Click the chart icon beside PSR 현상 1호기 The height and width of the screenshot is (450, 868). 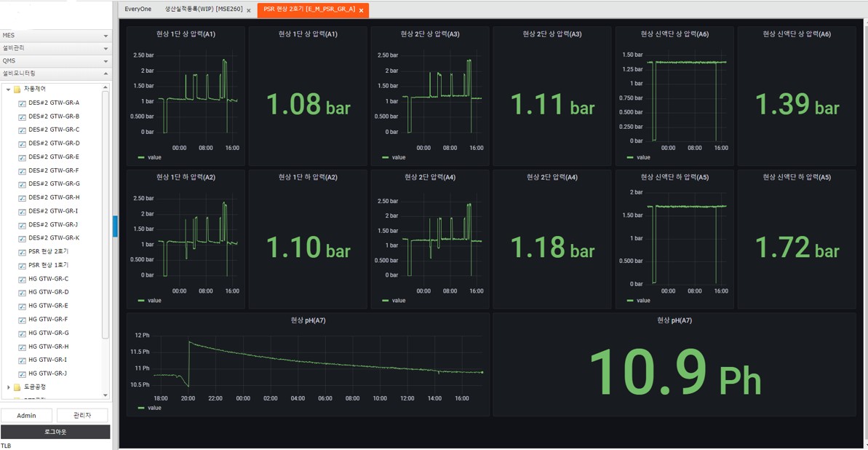(22, 266)
